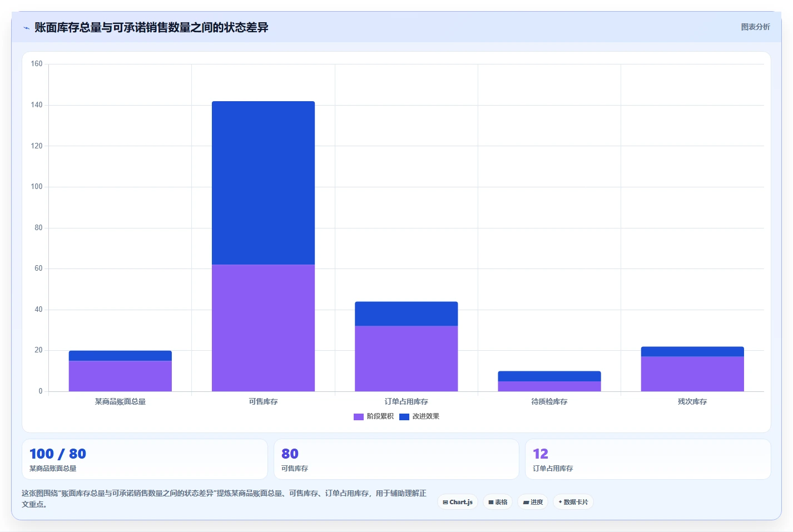Click the purple 订单占用库存 bar segment

[x=407, y=359]
